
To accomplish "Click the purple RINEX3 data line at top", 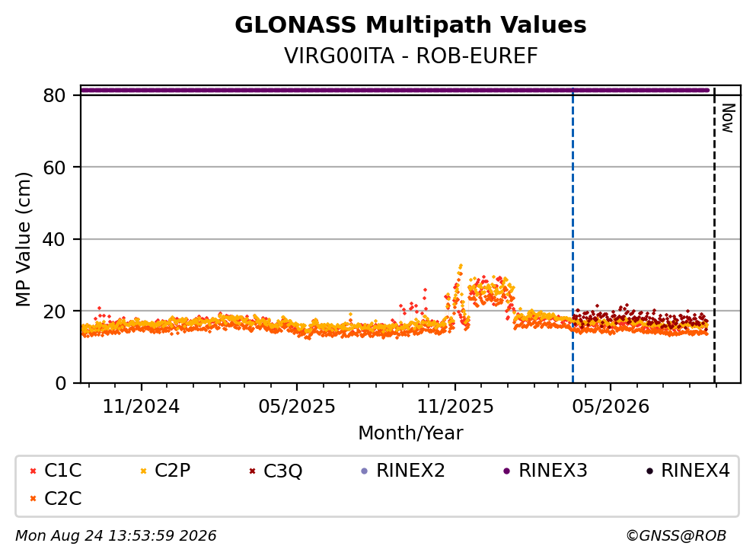I will pos(395,90).
